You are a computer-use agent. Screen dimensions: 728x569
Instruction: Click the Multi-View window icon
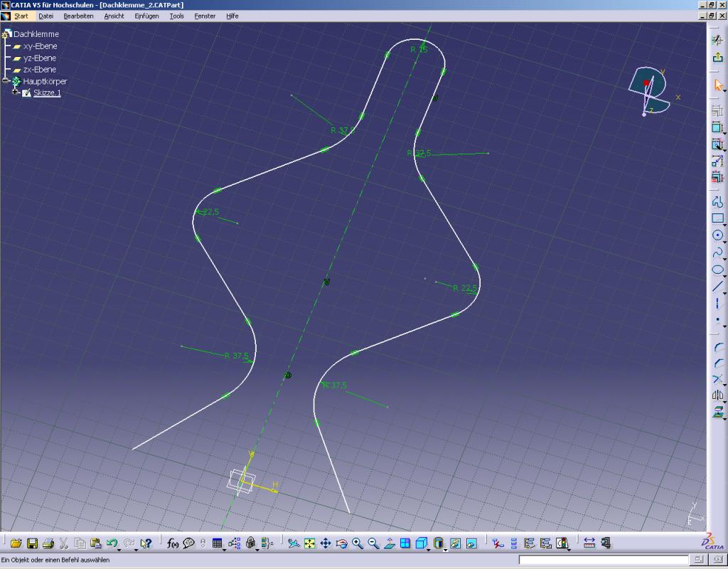(405, 543)
